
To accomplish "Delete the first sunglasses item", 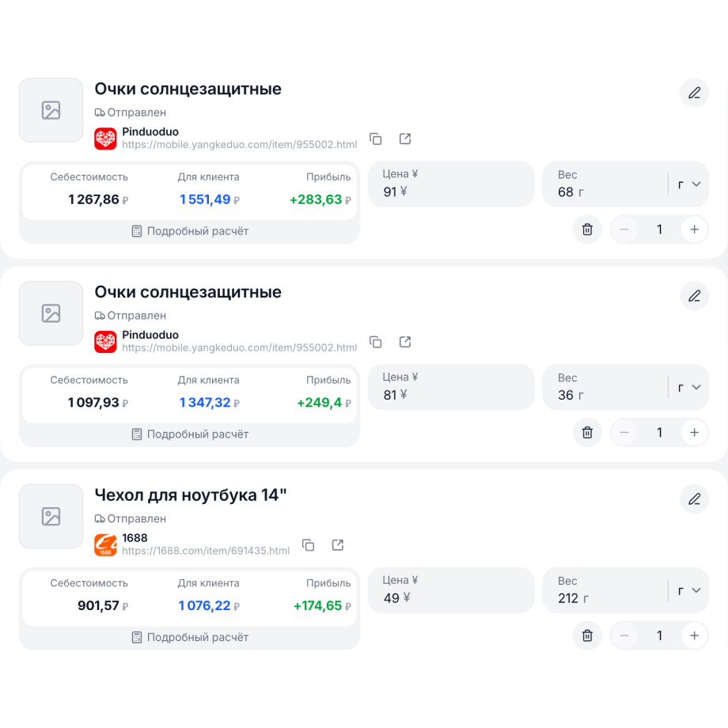I will pos(587,229).
